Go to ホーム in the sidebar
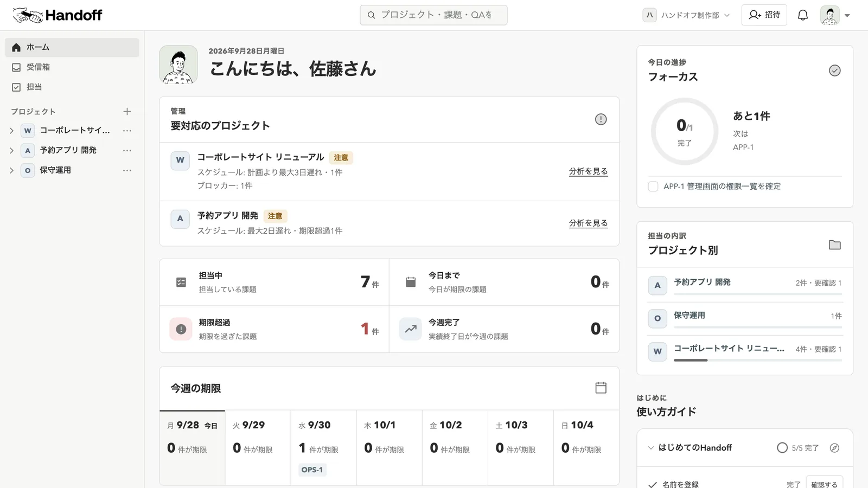The width and height of the screenshot is (868, 488). point(72,47)
